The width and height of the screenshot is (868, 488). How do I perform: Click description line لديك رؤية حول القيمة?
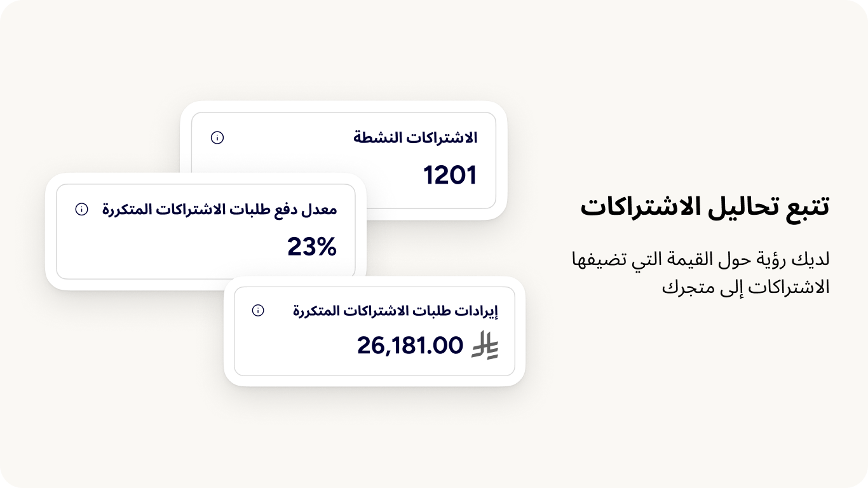point(700,259)
